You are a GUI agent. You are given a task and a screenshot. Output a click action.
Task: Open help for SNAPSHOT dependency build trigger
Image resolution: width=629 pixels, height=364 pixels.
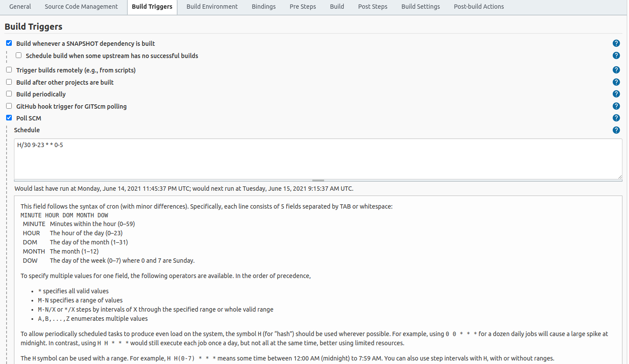point(616,43)
